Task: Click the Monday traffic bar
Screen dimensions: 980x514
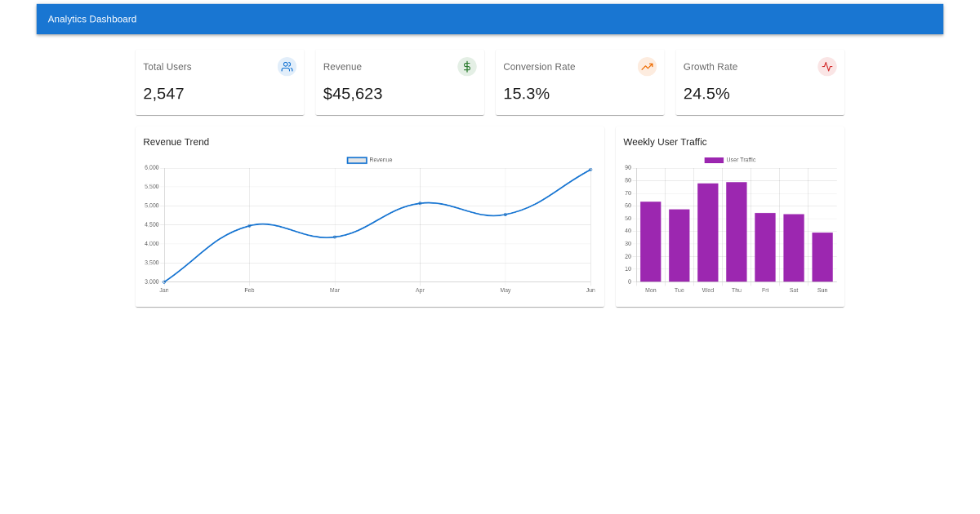Action: 650,241
